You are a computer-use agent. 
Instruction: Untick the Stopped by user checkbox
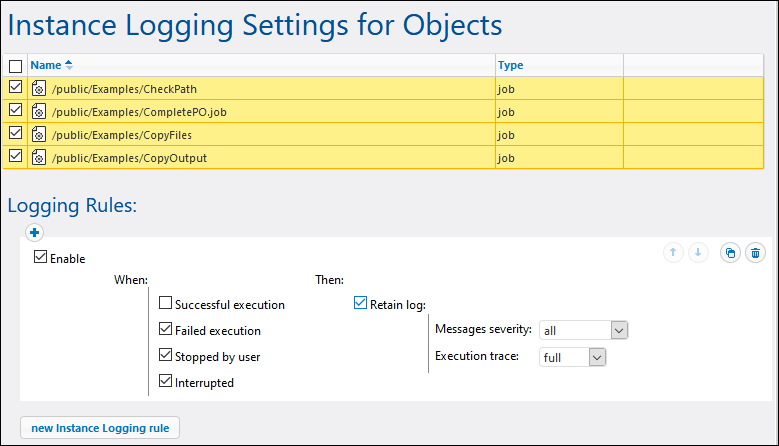[166, 355]
